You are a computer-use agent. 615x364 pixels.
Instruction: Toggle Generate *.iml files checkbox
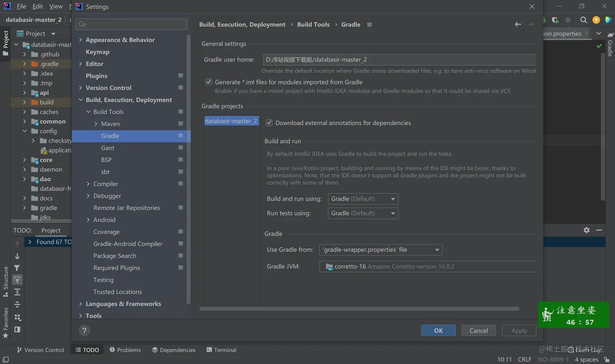(x=209, y=82)
